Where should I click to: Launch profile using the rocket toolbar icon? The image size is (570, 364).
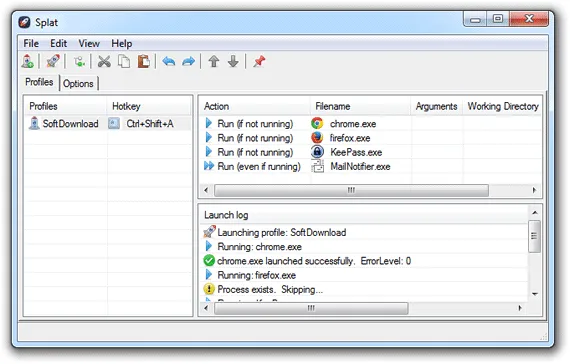point(53,61)
